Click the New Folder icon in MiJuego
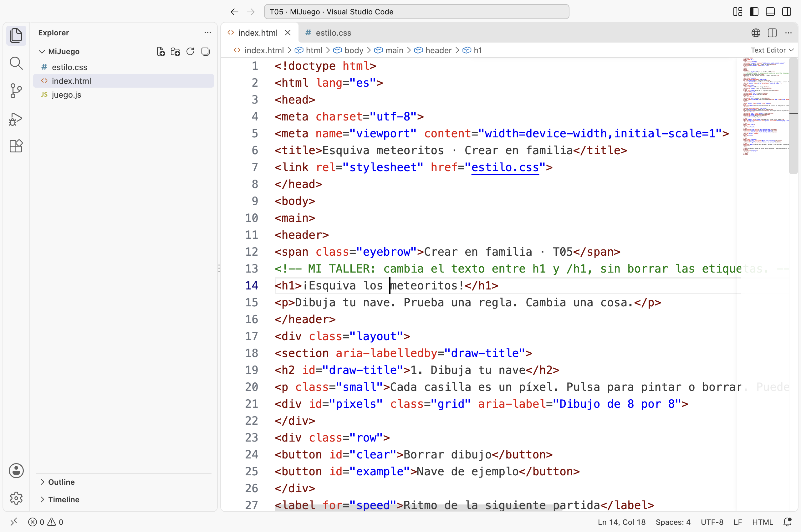801x532 pixels. [176, 52]
